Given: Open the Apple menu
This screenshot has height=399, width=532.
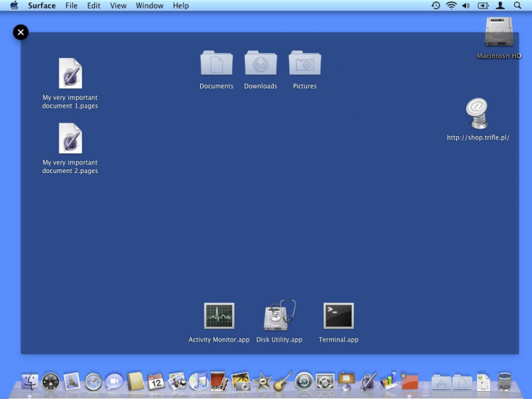Looking at the screenshot, I should coord(14,6).
